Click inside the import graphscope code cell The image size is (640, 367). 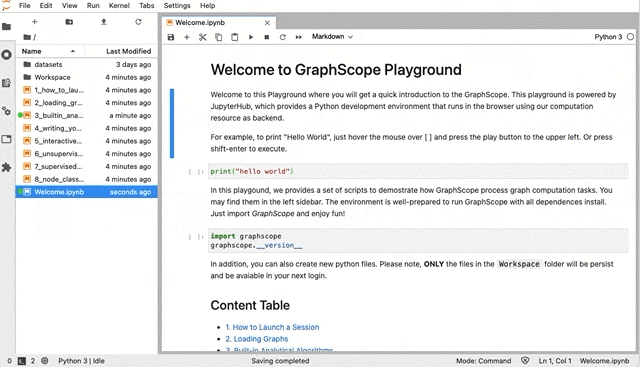tap(418, 241)
